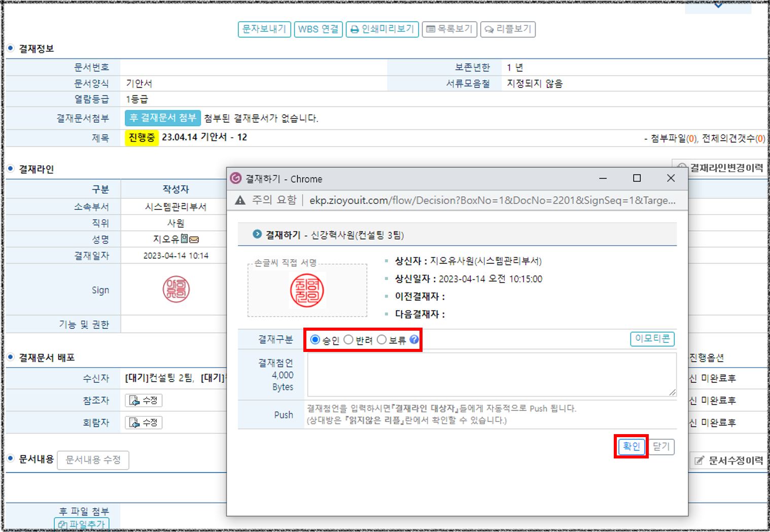
Task: Open 결재라인변경이력 history
Action: click(x=720, y=168)
